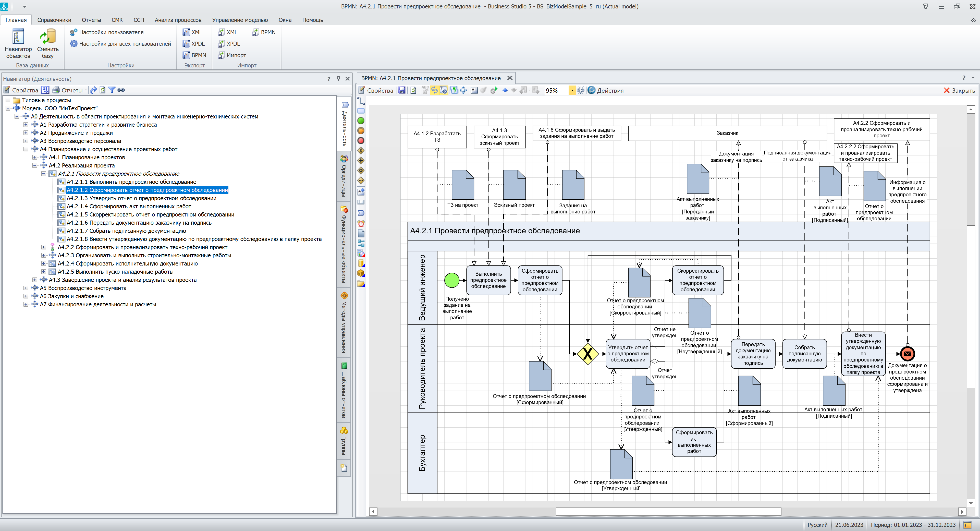This screenshot has height=531, width=980.
Task: Click the blue up arrow to go to parent diagram
Action: (x=505, y=90)
